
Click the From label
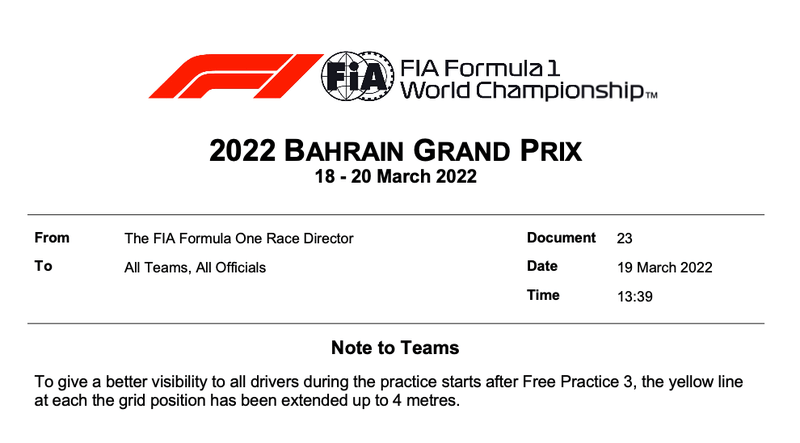tap(50, 238)
